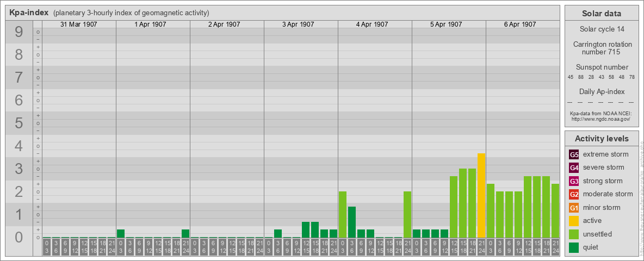Click the yellow 'active' legend swatch
Viewport: 644px width, 261px height.
(x=574, y=221)
